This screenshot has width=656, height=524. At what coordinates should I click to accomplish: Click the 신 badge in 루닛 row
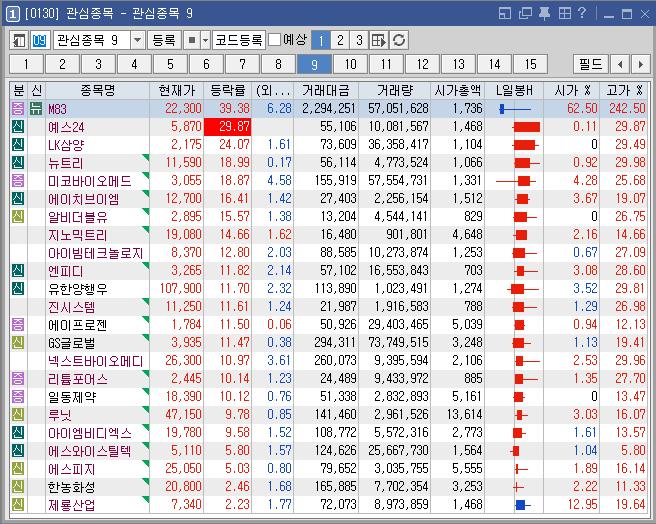pos(18,415)
